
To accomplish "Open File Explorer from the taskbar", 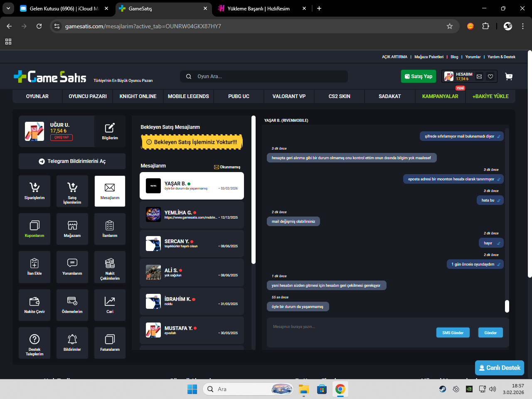I will [304, 389].
